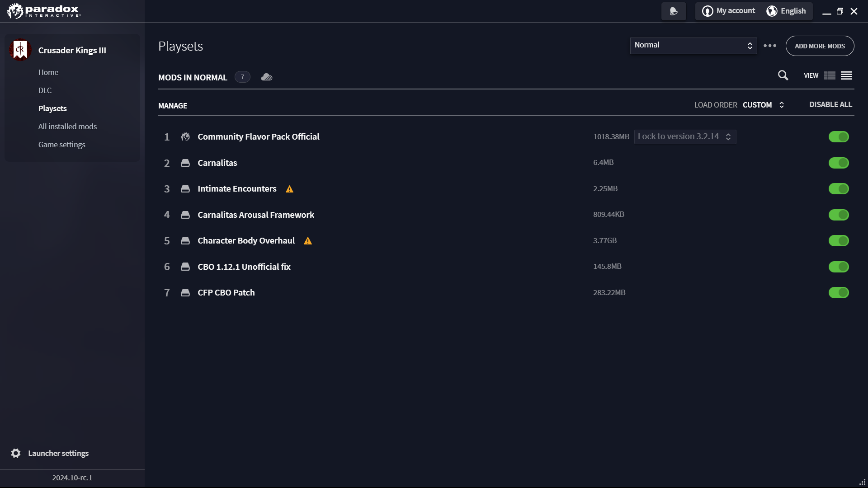The width and height of the screenshot is (868, 488).
Task: Click the 7 mod count badge
Action: [x=242, y=77]
